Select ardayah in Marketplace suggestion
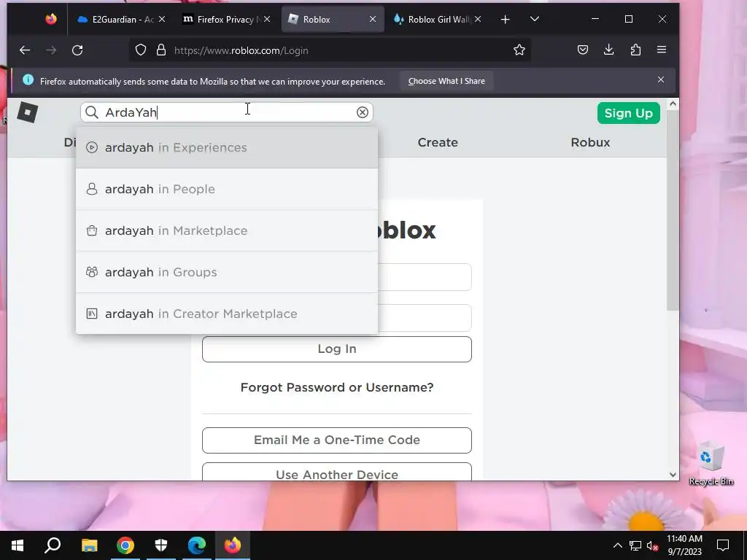This screenshot has width=747, height=560. pyautogui.click(x=227, y=230)
